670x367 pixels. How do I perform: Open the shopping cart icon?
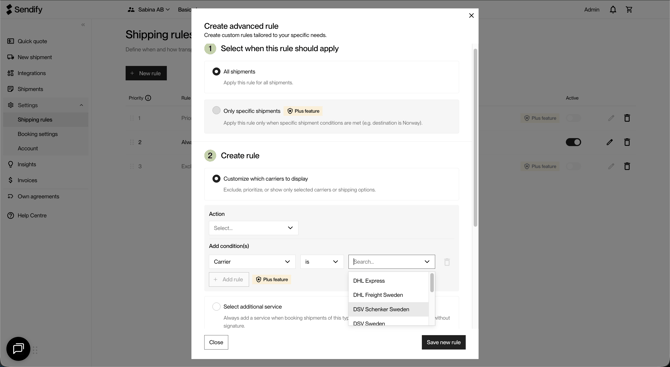[629, 9]
